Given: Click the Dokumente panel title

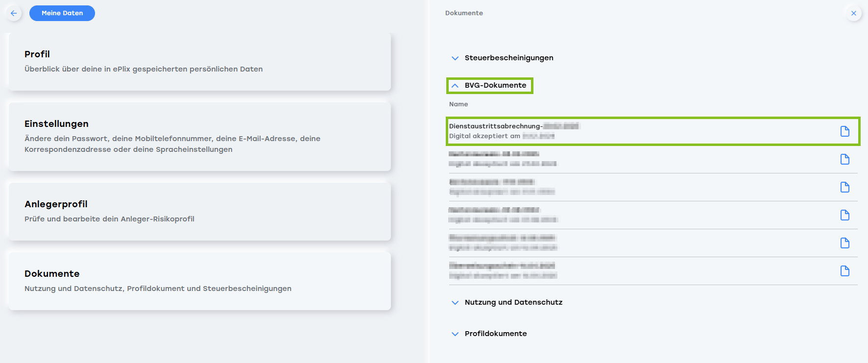Looking at the screenshot, I should coord(464,13).
